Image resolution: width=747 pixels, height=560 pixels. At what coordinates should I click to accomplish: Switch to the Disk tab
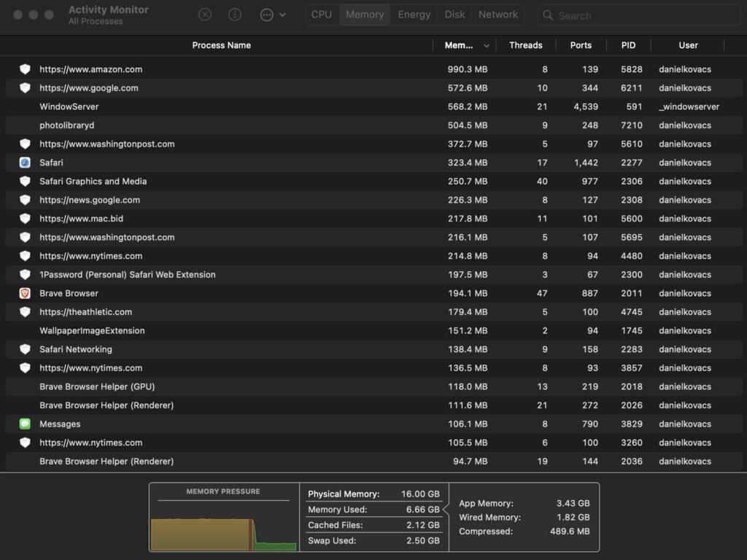[455, 15]
